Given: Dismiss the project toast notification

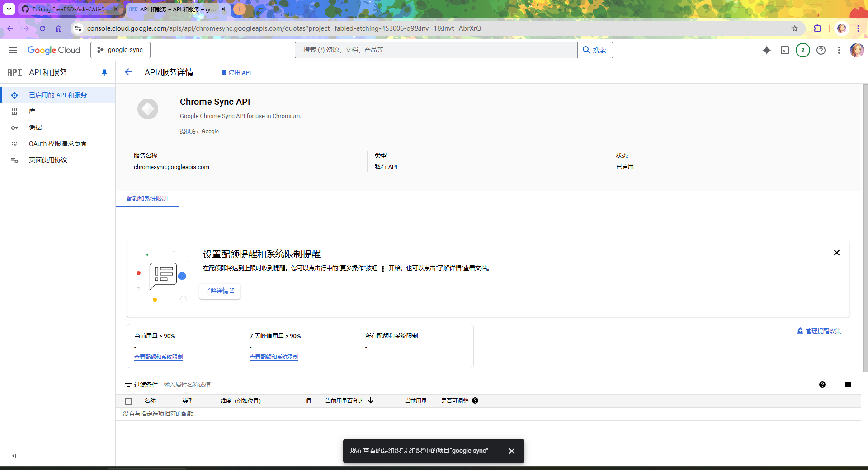Looking at the screenshot, I should click(x=512, y=451).
